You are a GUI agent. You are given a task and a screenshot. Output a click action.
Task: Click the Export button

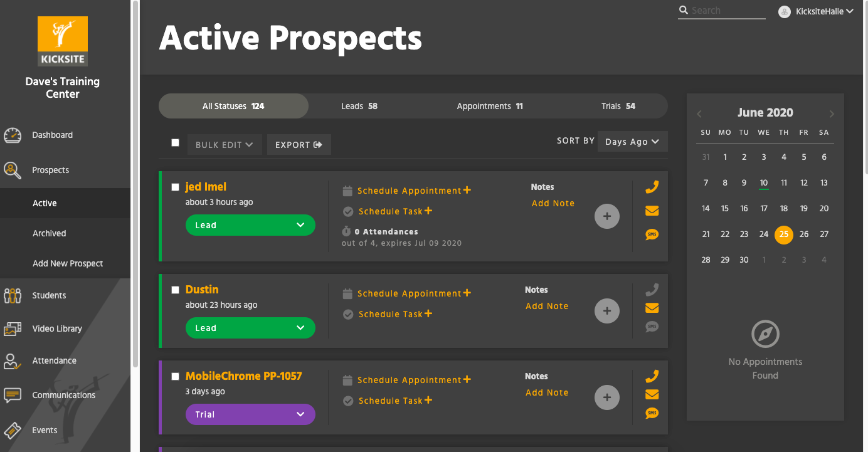[x=299, y=145]
